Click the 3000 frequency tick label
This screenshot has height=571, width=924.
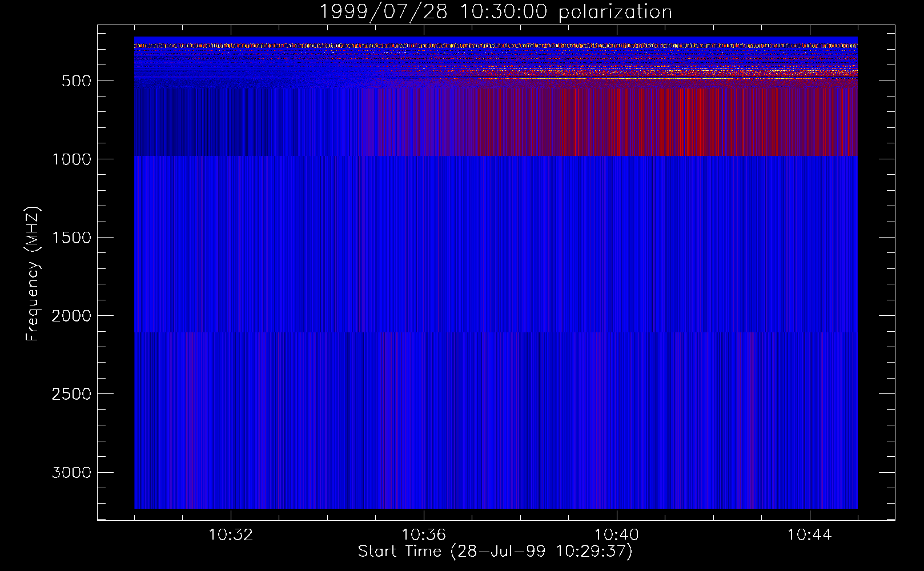point(71,472)
